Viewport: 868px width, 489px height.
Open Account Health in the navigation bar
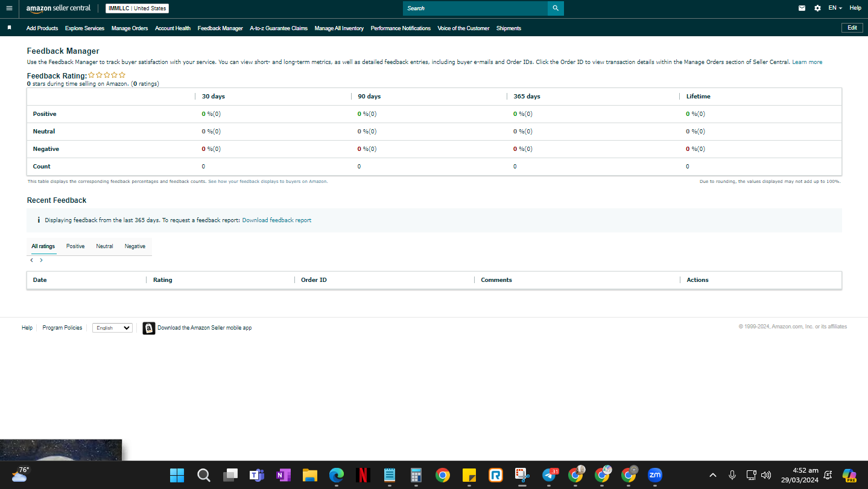[x=173, y=28]
